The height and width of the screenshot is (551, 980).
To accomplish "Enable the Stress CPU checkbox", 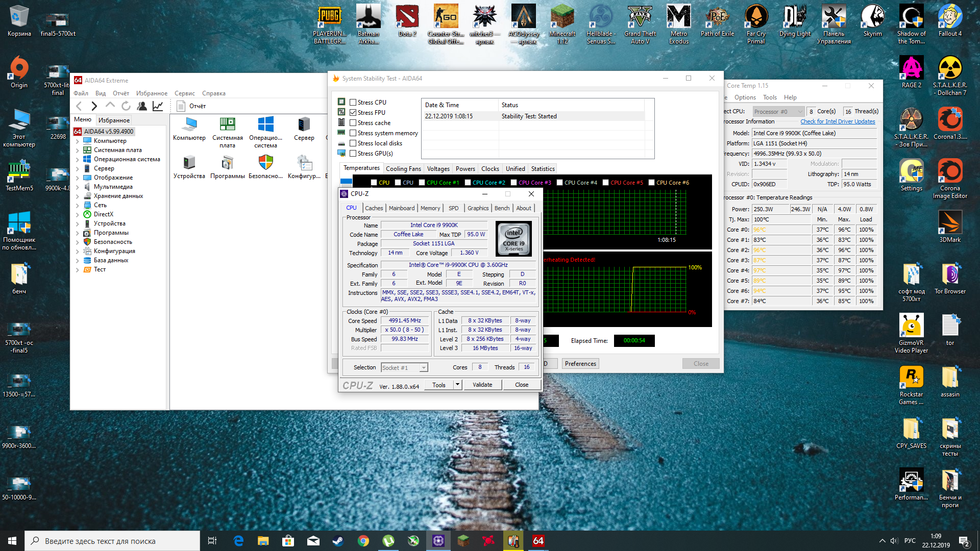I will click(x=353, y=103).
